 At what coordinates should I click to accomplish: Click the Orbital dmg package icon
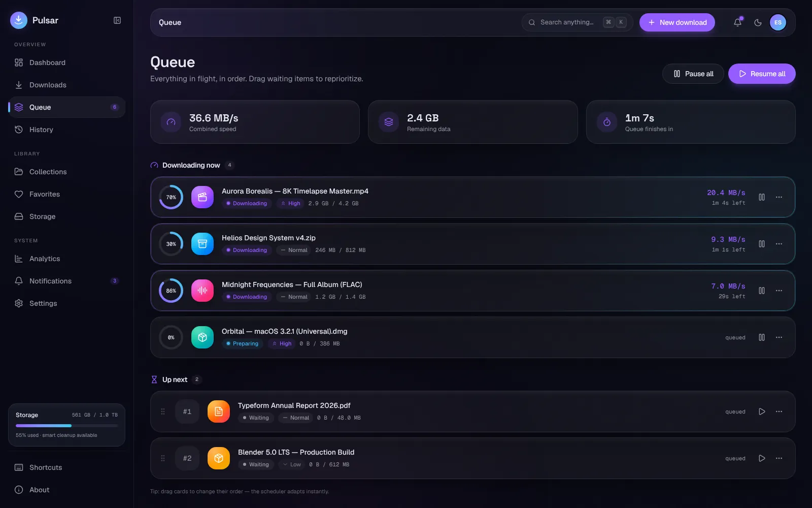pyautogui.click(x=202, y=337)
